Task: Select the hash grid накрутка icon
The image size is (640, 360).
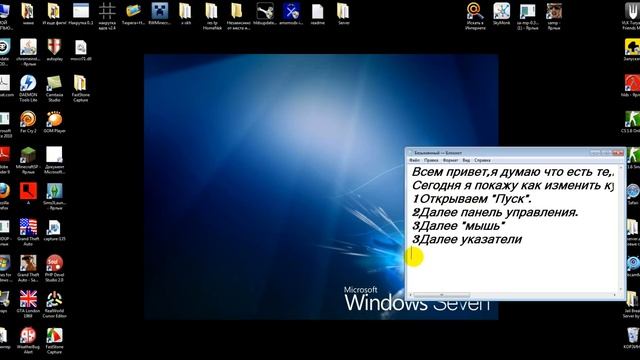Action: coord(107,16)
